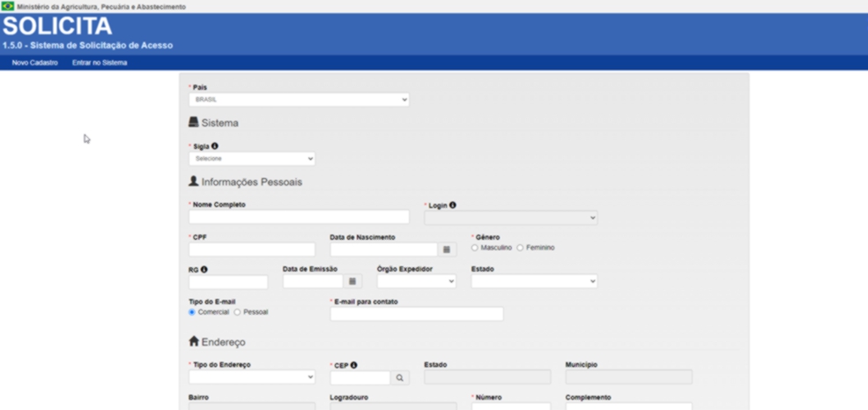Click the CEP search magnifier button
Viewport: 868px width, 410px height.
point(400,378)
